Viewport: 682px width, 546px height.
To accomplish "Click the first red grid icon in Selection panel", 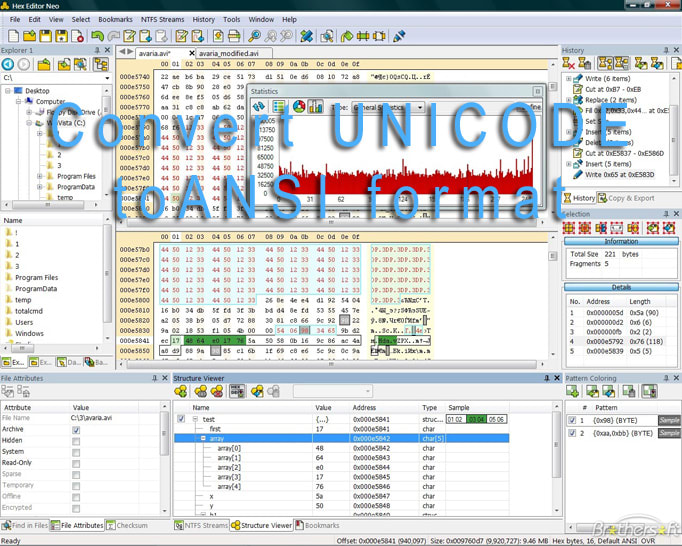I will (569, 228).
